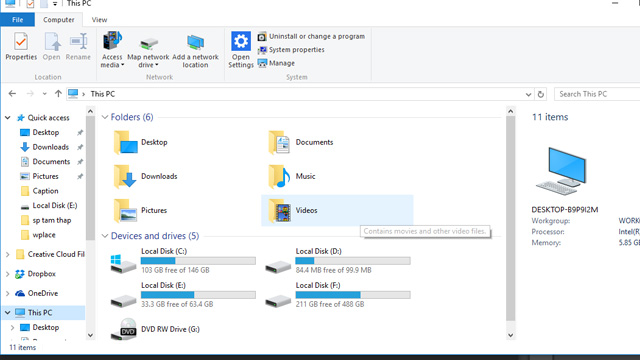This screenshot has height=360, width=640.
Task: Collapse the Devices and drives (5) group
Action: (x=105, y=236)
